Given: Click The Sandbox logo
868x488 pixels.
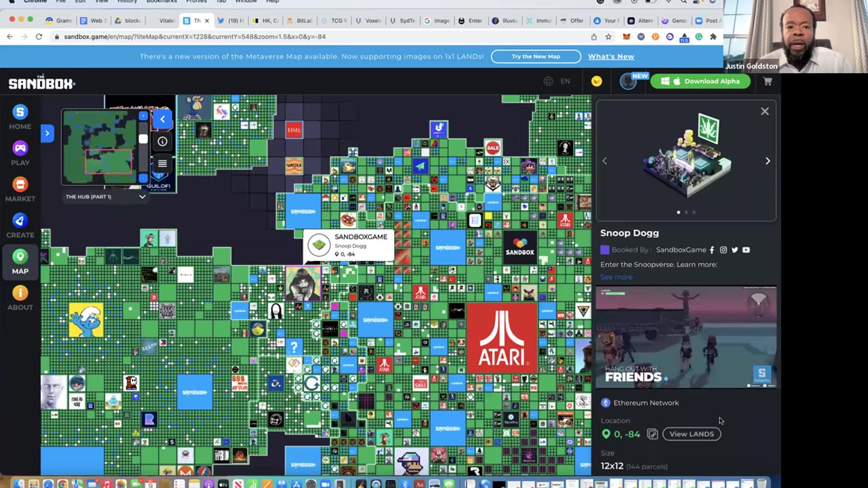Looking at the screenshot, I should coord(41,83).
